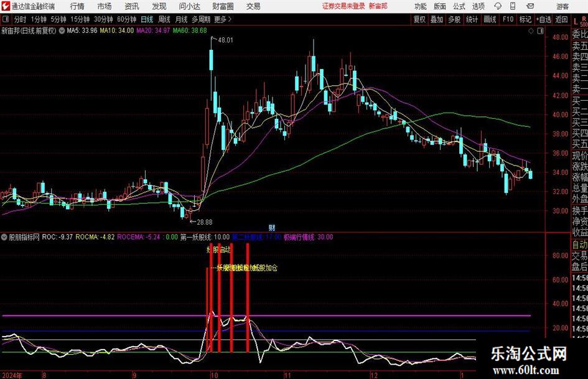Viewport: 588px width, 379px height.
Task: Click the MA20: 34.97 indicator label
Action: pos(153,30)
